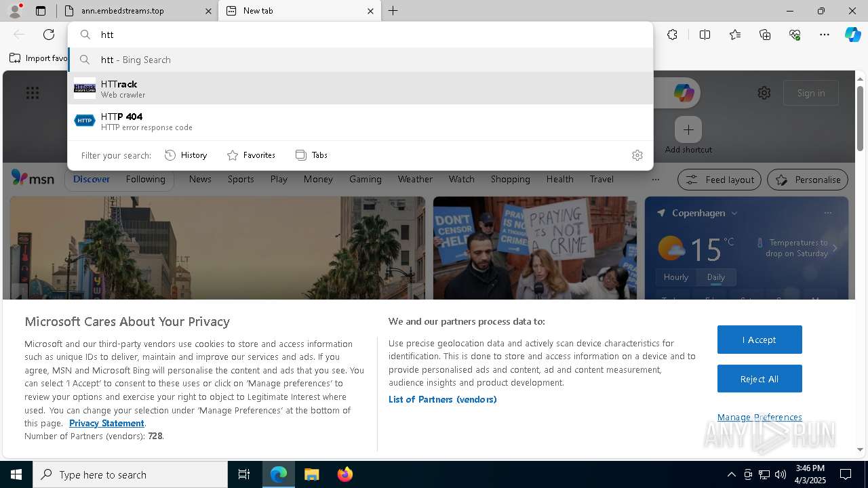Open the Copilot sidebar icon
868x488 pixels.
852,35
